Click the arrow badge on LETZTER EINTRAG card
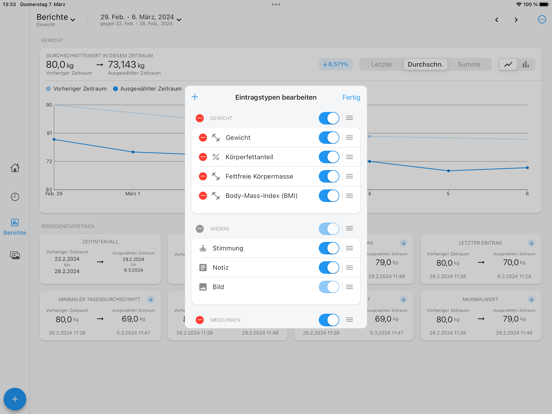Viewport: 552px width, 414px height. point(532,243)
